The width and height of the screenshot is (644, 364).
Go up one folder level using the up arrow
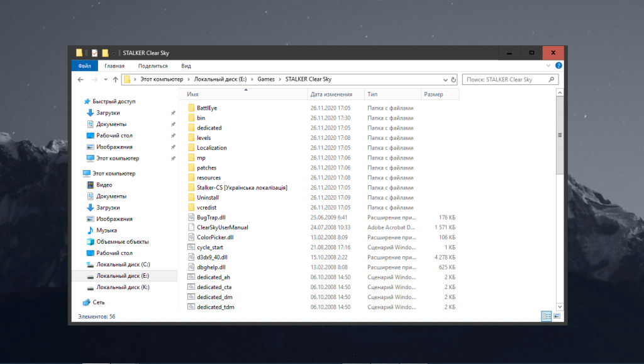115,80
